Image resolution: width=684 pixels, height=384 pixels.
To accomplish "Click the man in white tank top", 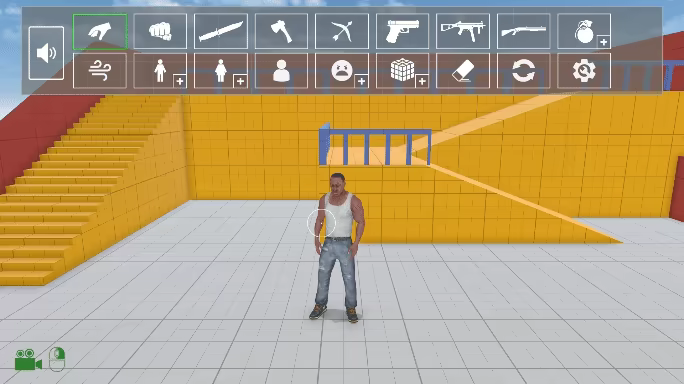I will [x=338, y=247].
